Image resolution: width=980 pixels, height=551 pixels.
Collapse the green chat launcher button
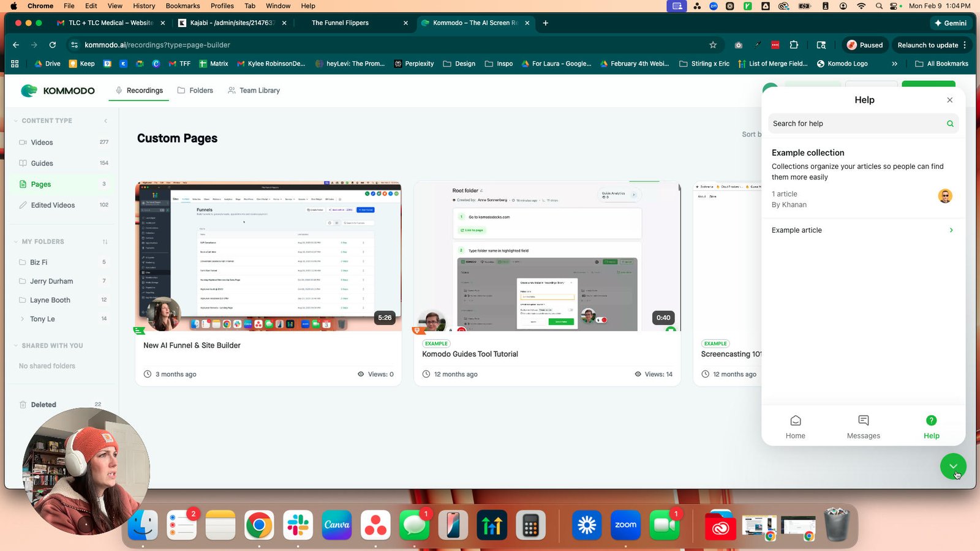click(953, 467)
